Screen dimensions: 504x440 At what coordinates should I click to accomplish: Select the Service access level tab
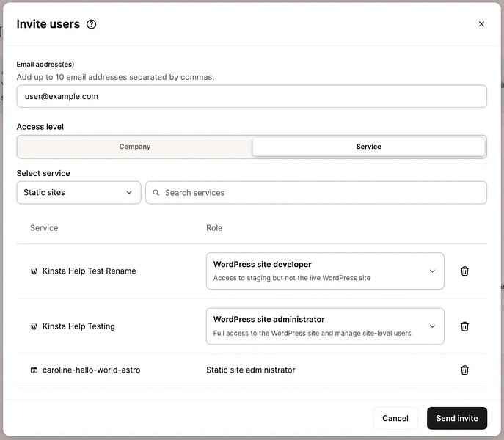(368, 147)
